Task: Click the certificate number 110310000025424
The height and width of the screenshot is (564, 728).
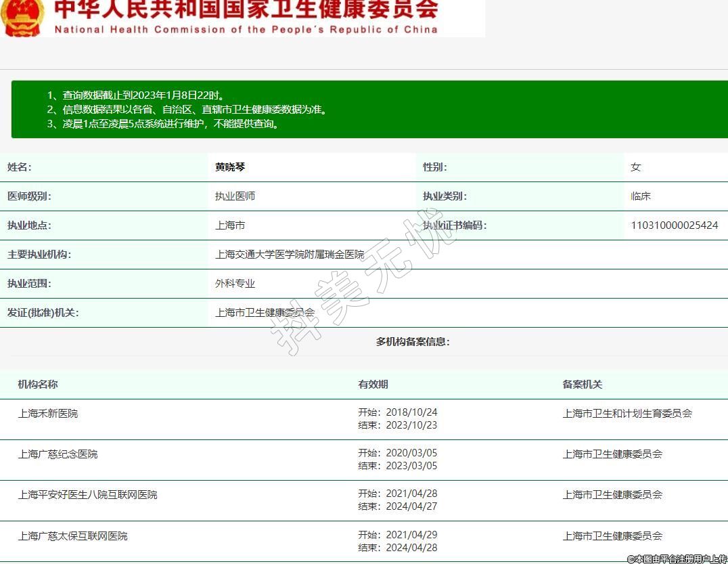Action: 674,225
